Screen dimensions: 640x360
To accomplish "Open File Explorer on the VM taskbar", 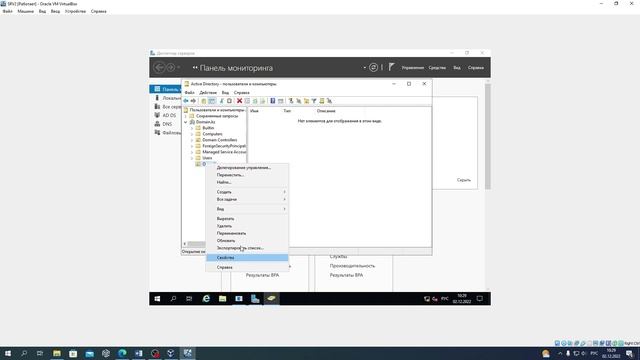I will click(222, 299).
